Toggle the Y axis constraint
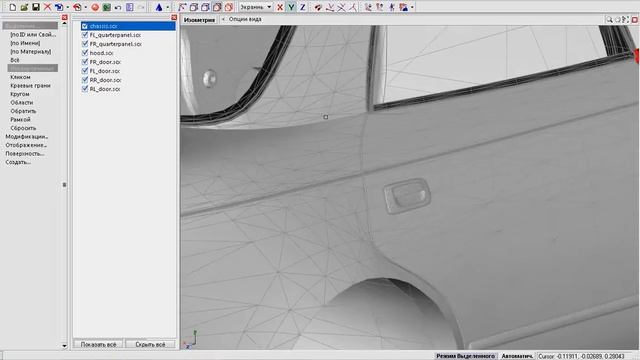Viewport: 640px width, 360px height. (x=291, y=7)
